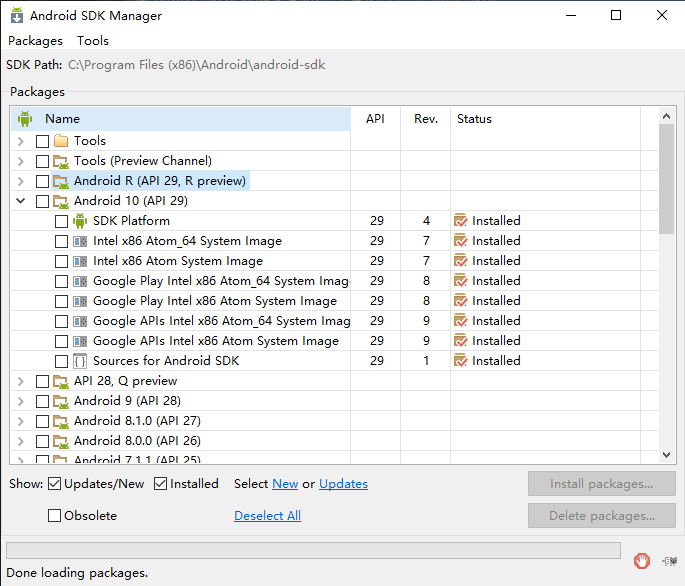Viewport: 685px width, 586px height.
Task: Click the log icon in bottom-right corner
Action: tap(668, 561)
